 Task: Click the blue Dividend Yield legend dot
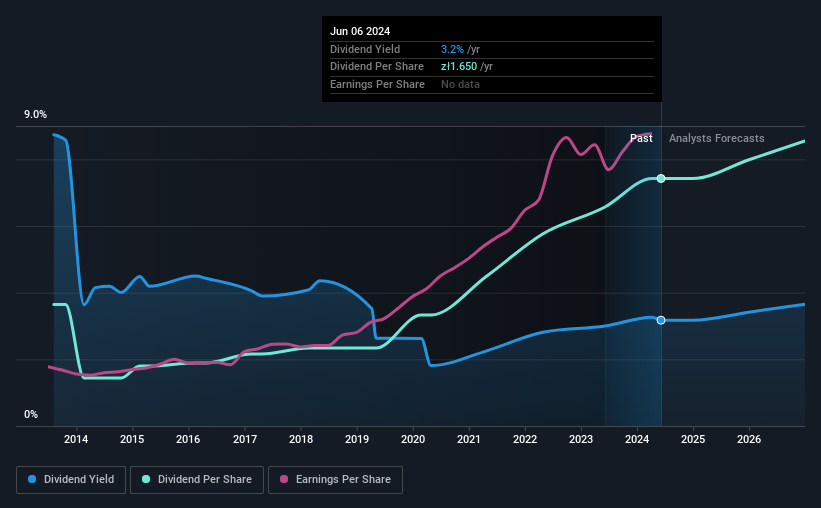(32, 479)
